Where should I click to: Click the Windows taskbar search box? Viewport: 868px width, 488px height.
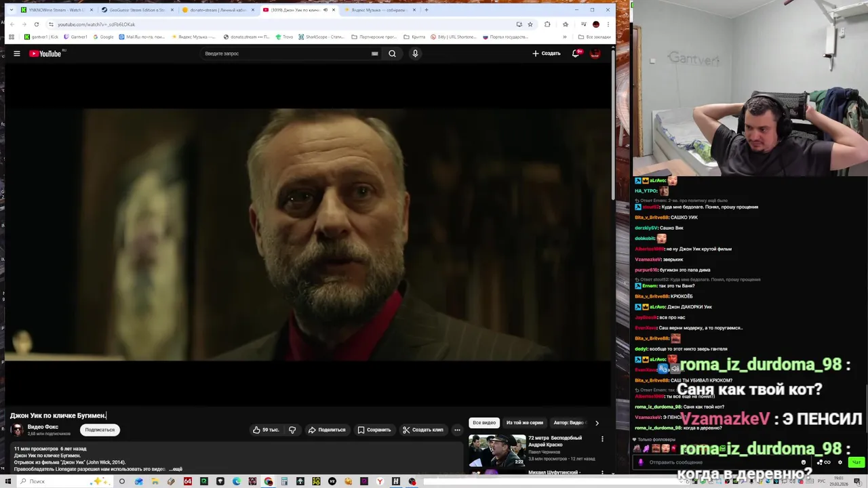[64, 481]
